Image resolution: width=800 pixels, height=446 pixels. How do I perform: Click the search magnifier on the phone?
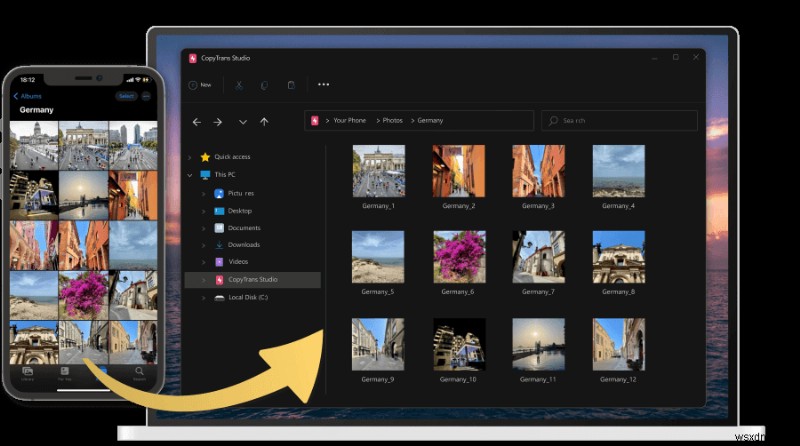[x=139, y=371]
